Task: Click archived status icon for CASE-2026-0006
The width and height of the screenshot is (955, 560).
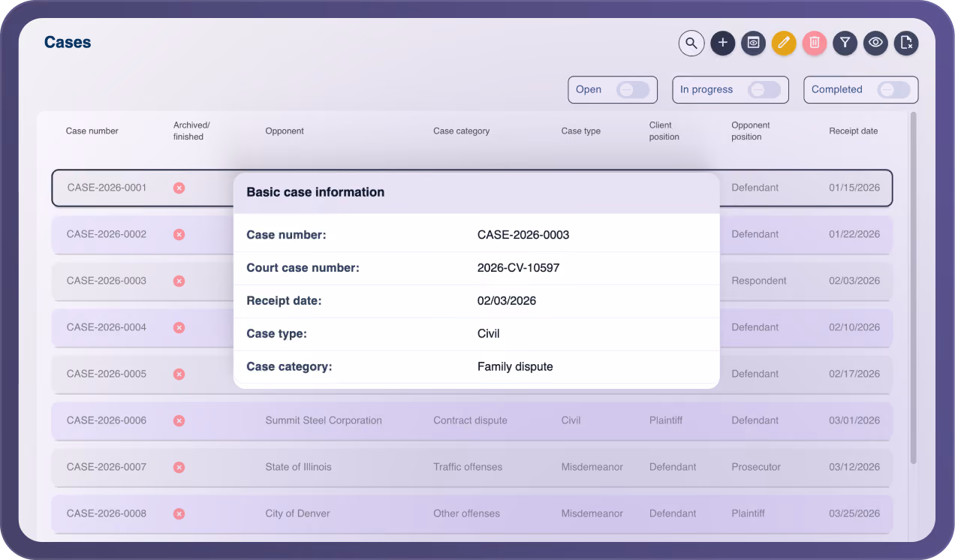Action: click(x=179, y=420)
